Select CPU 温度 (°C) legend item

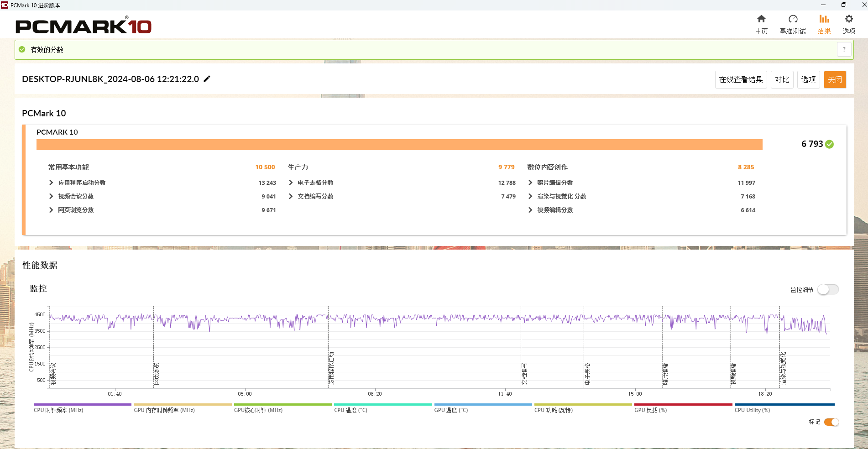pos(383,408)
